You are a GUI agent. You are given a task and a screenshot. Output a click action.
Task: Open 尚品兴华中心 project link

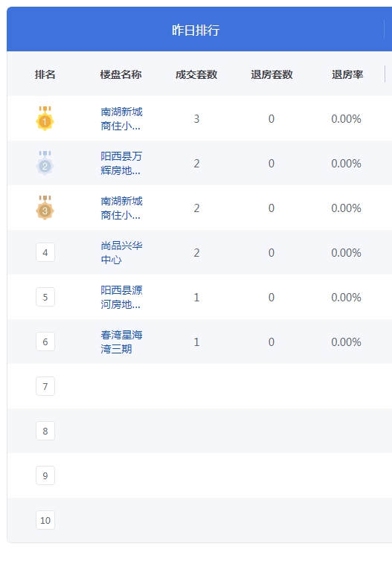[x=121, y=252]
